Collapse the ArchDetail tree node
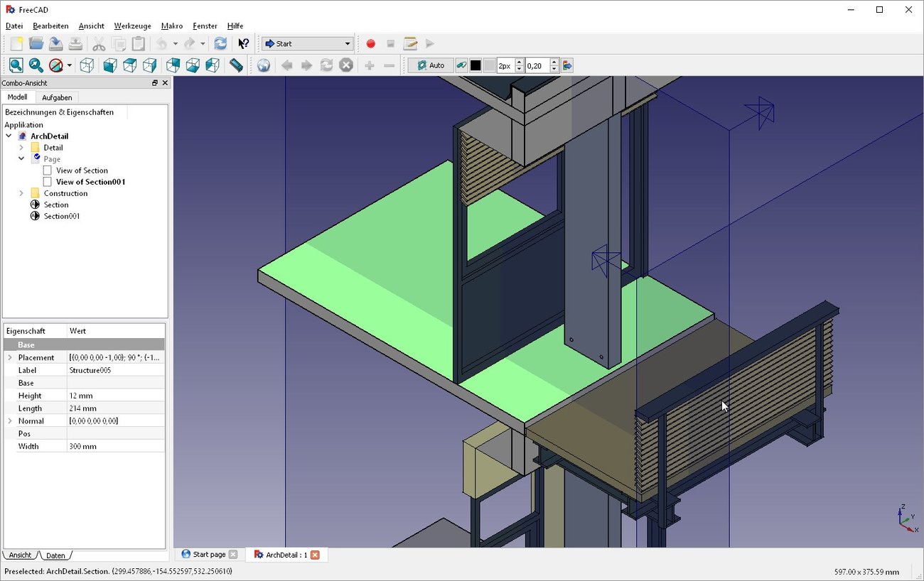 click(9, 136)
